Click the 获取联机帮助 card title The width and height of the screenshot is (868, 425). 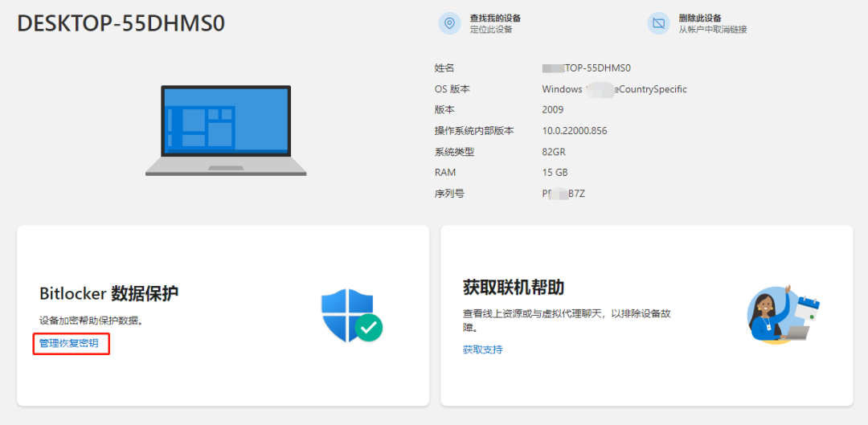coord(514,288)
